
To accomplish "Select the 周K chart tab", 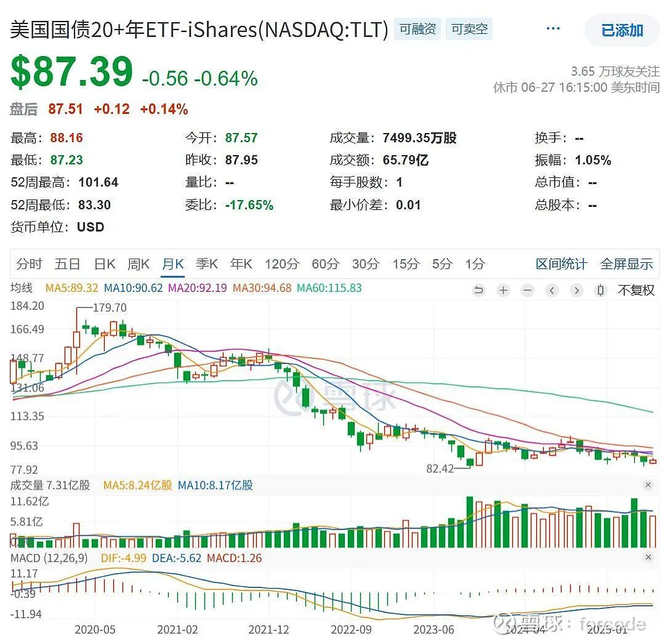I will tap(139, 264).
